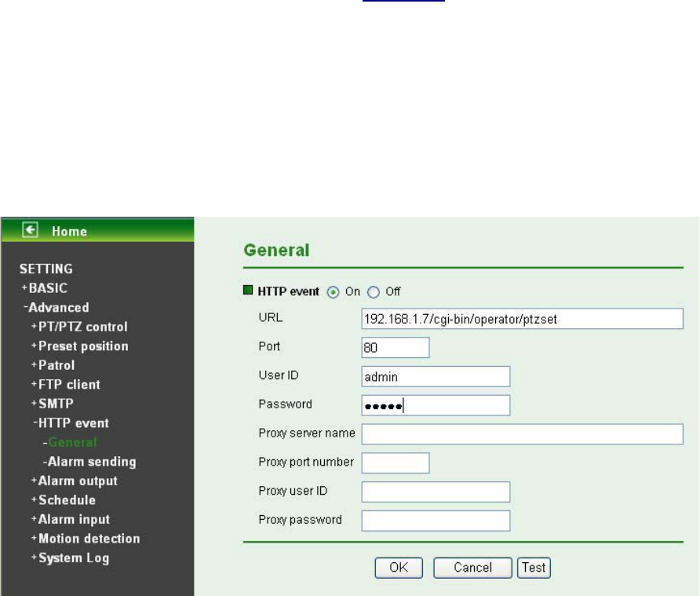Select the HTTP event Off radio button
Viewport: 700px width, 596px height.
coord(374,292)
